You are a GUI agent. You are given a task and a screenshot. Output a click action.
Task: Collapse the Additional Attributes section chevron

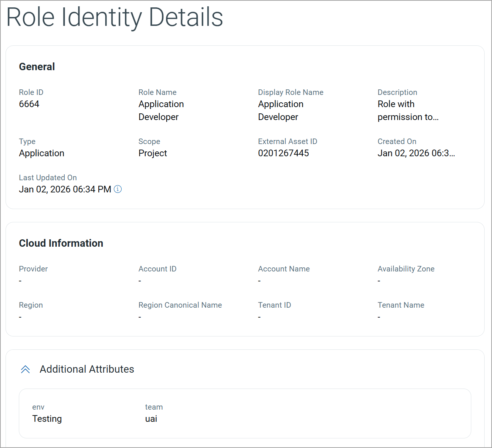(26, 369)
